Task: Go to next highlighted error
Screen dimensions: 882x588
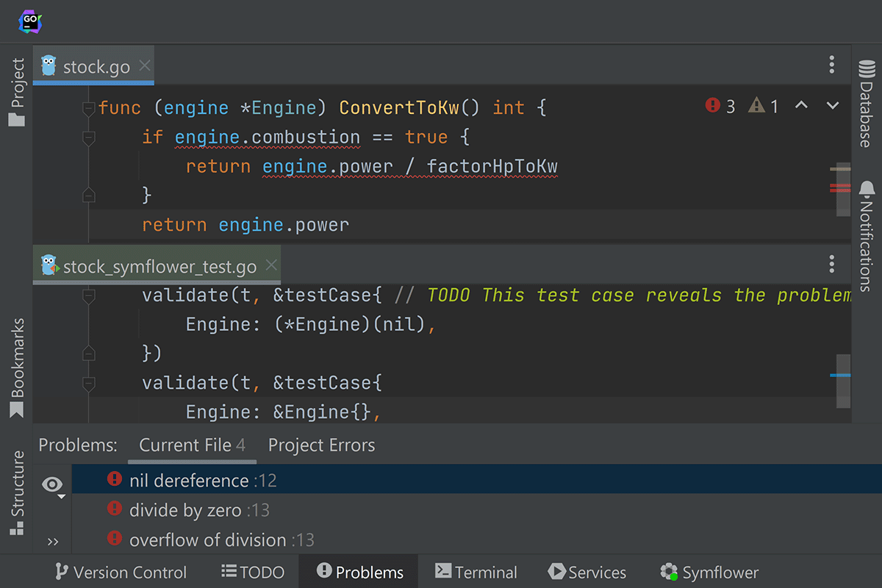Action: coord(833,106)
